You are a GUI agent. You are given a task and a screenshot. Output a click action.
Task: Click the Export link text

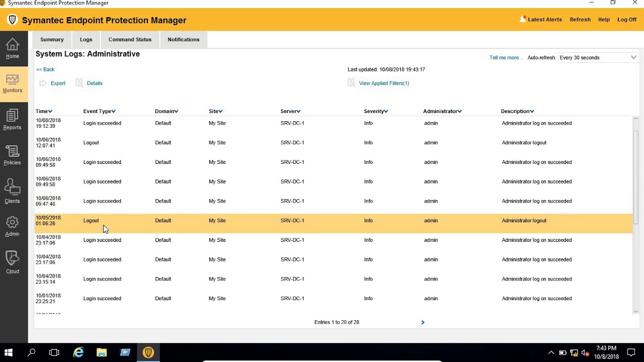point(58,83)
